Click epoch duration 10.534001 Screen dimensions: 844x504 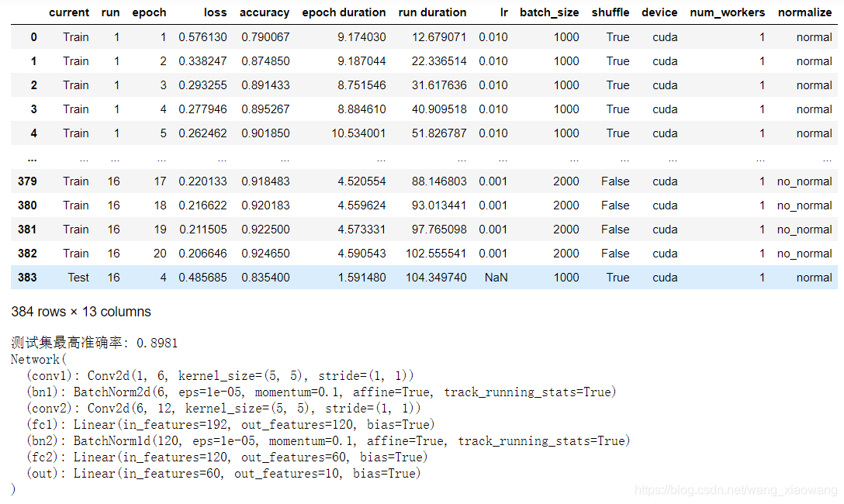point(358,133)
